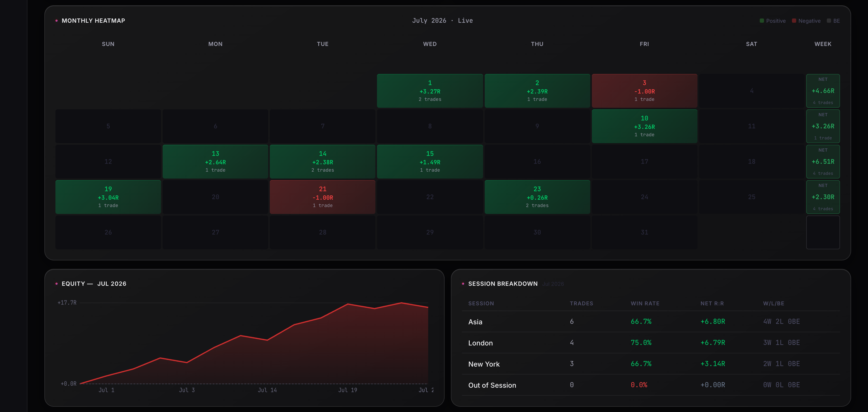Select July 13 cell showing +2.64R
The image size is (868, 412).
(x=215, y=161)
